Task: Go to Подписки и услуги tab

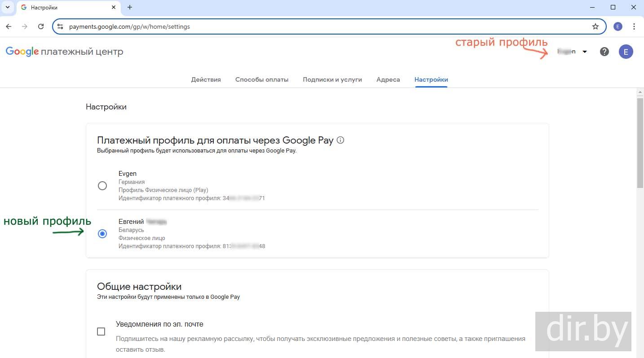Action: tap(332, 79)
